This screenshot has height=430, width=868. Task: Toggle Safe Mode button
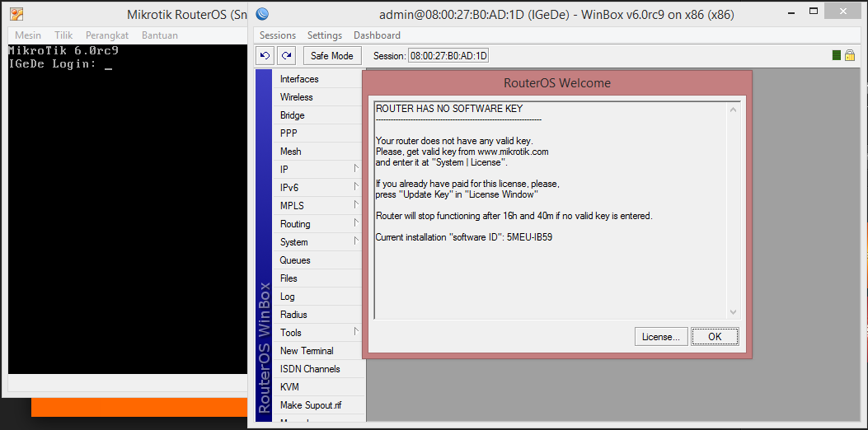332,55
